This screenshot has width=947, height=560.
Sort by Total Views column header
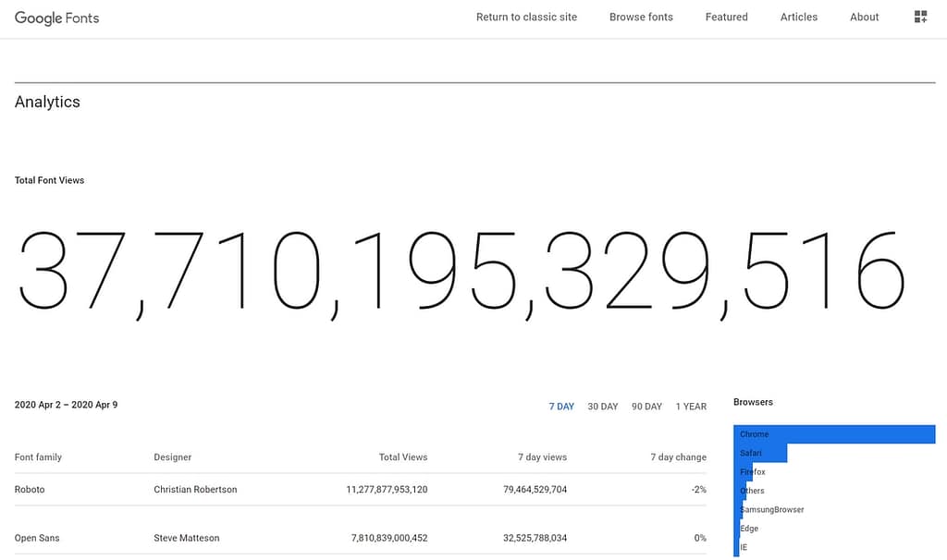point(403,457)
